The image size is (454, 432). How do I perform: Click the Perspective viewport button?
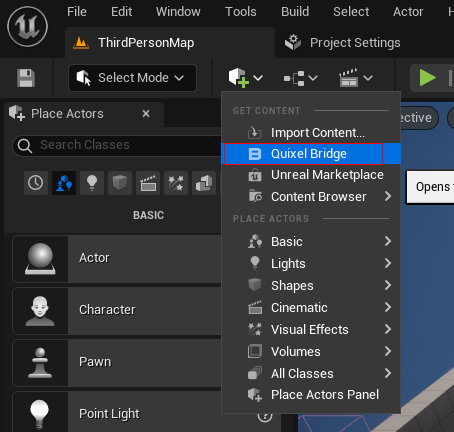419,118
